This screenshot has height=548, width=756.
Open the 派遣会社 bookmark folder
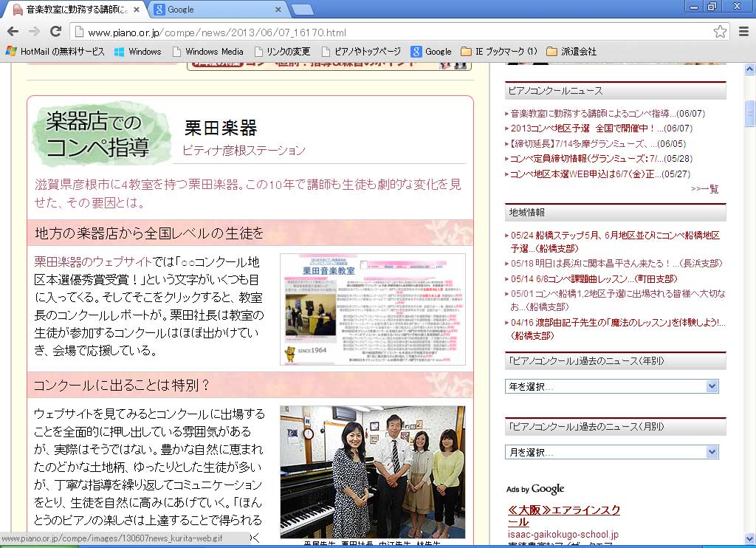pyautogui.click(x=572, y=52)
